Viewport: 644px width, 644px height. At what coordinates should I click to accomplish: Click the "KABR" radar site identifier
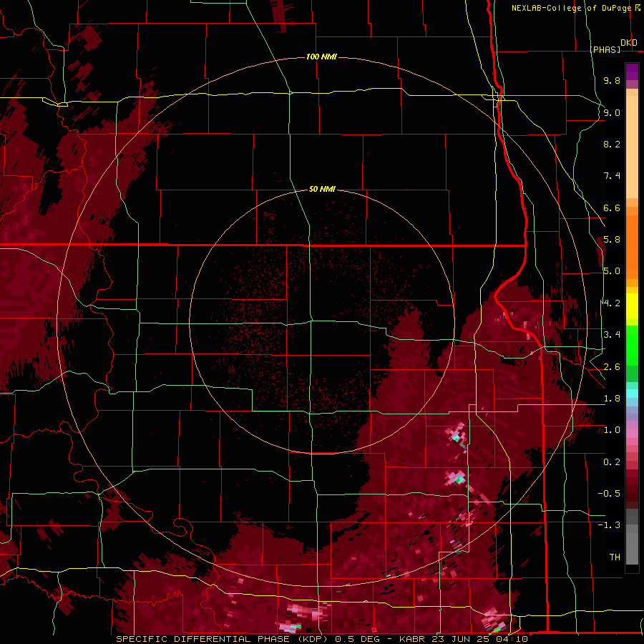(x=412, y=639)
